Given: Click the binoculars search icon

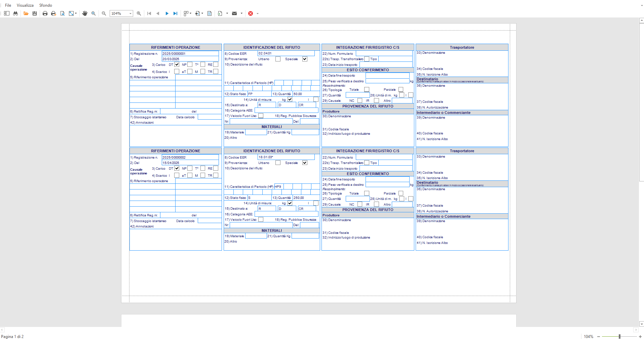Looking at the screenshot, I should [x=15, y=13].
